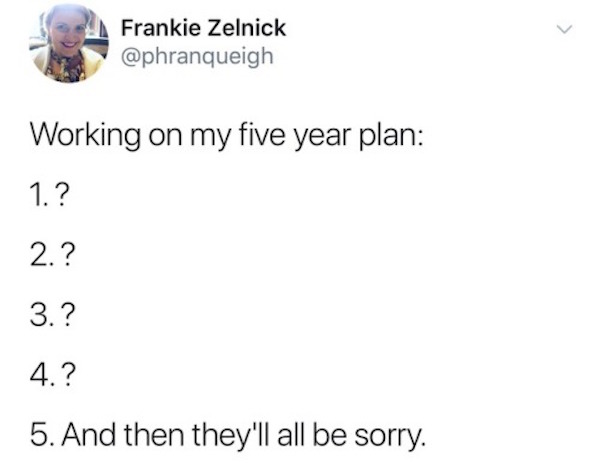Select list item '1. ?'

50,195
